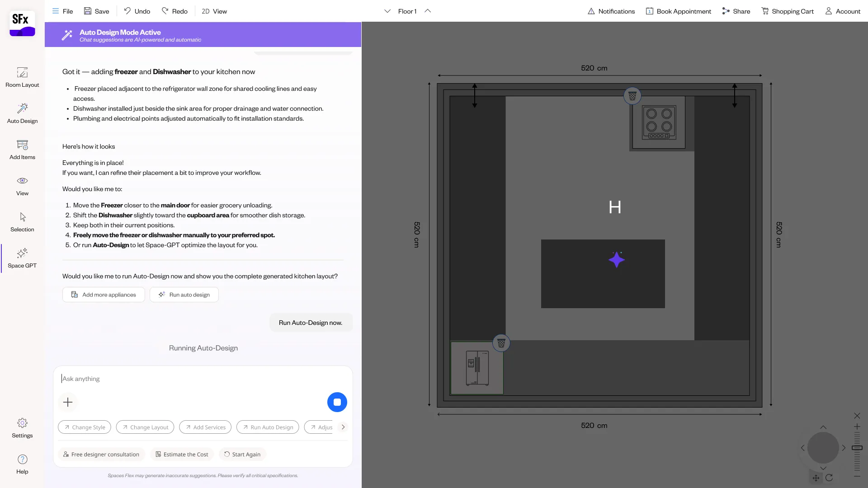Delete the refrigerator using its trash icon
Screen dimensions: 868x488
click(x=501, y=343)
